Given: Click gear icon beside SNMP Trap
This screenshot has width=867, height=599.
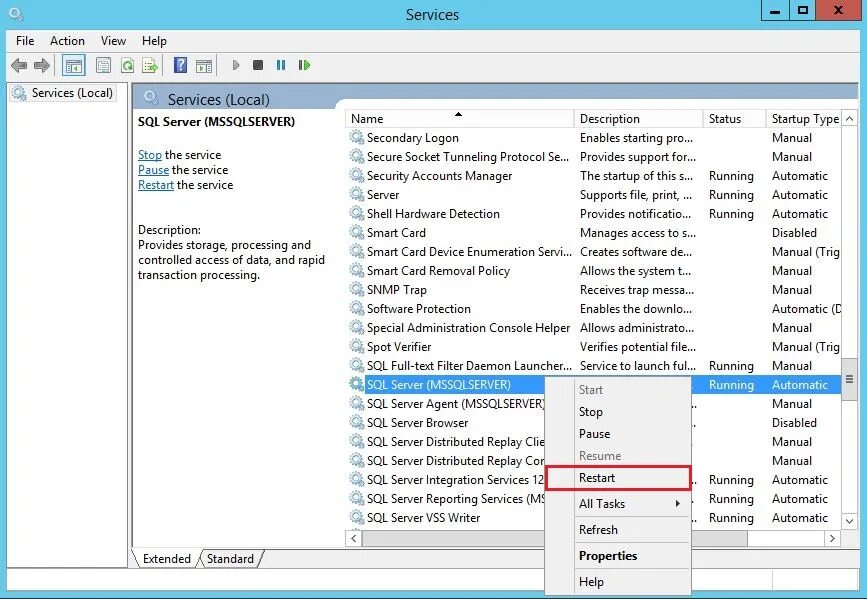Looking at the screenshot, I should point(357,289).
